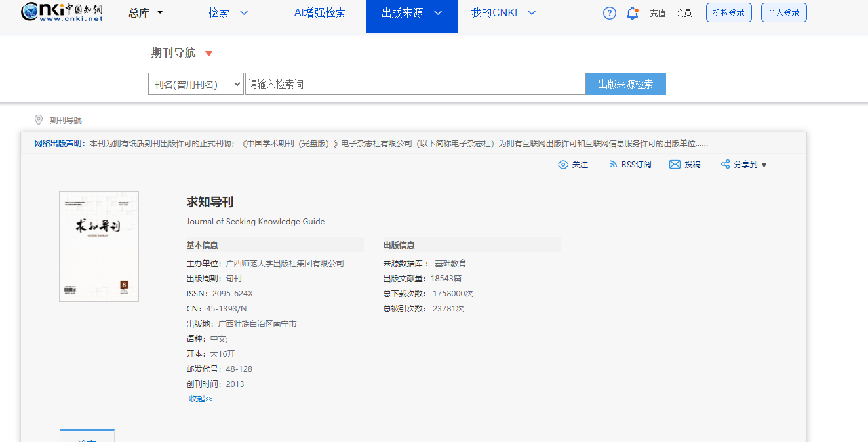The height and width of the screenshot is (442, 868).
Task: Click the CN 45-1393/N text
Action: pos(216,309)
